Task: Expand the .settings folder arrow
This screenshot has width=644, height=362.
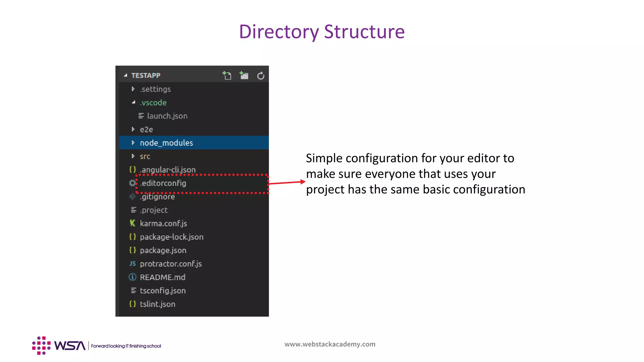Action: pyautogui.click(x=133, y=89)
